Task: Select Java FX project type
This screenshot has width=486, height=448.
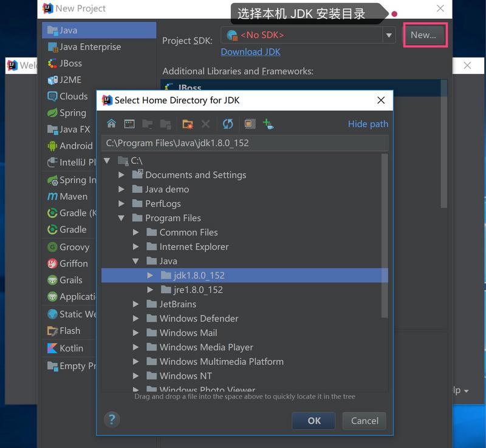Action: tap(69, 129)
